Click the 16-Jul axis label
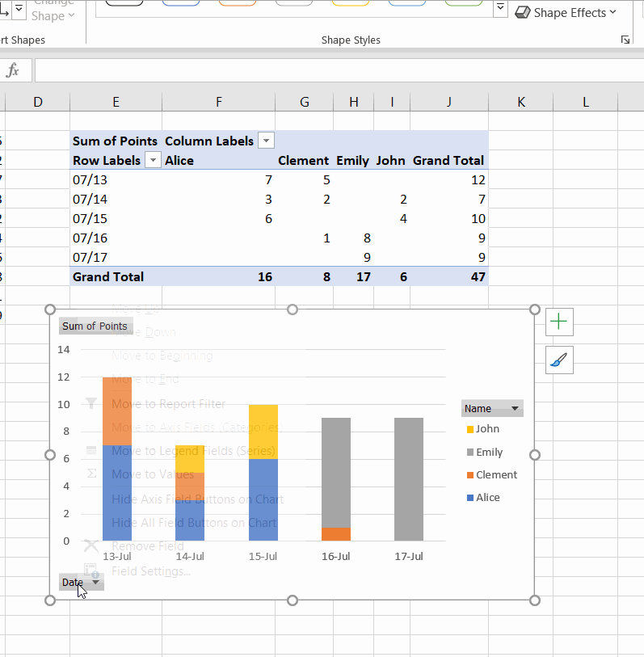Screen dimensions: 644x657 click(x=335, y=557)
